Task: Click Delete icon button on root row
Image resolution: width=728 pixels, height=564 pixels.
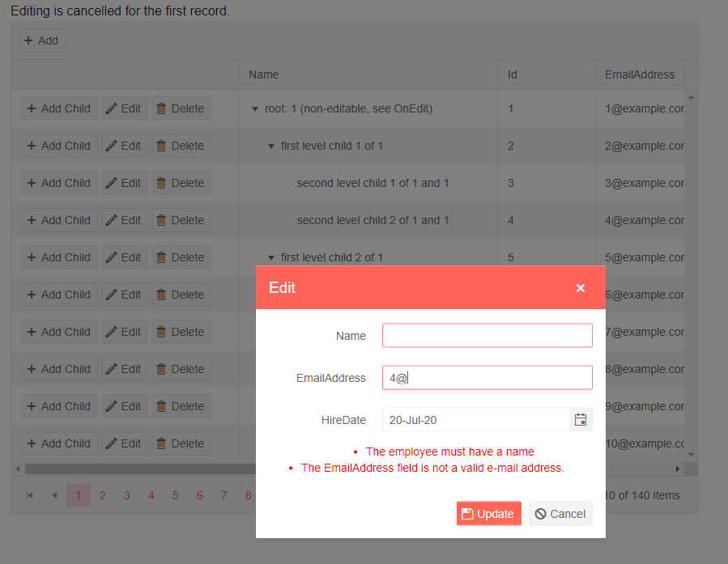Action: point(181,108)
